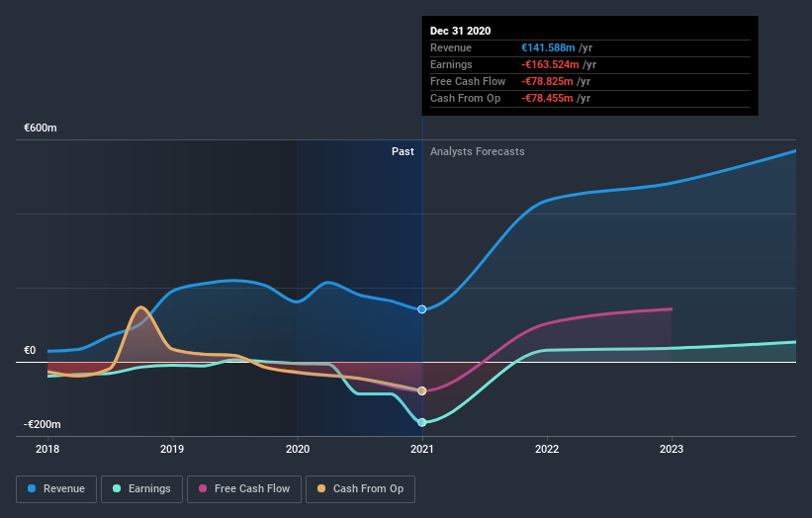
Task: Click the Analysts Forecasts label
Action: pyautogui.click(x=478, y=151)
